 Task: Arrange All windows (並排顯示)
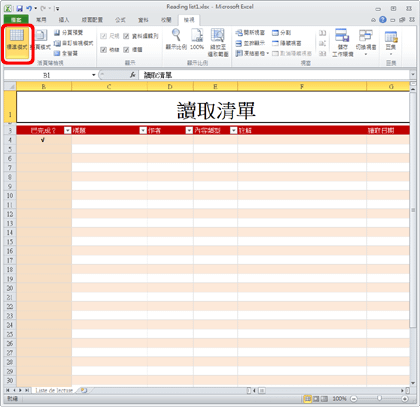[250, 43]
